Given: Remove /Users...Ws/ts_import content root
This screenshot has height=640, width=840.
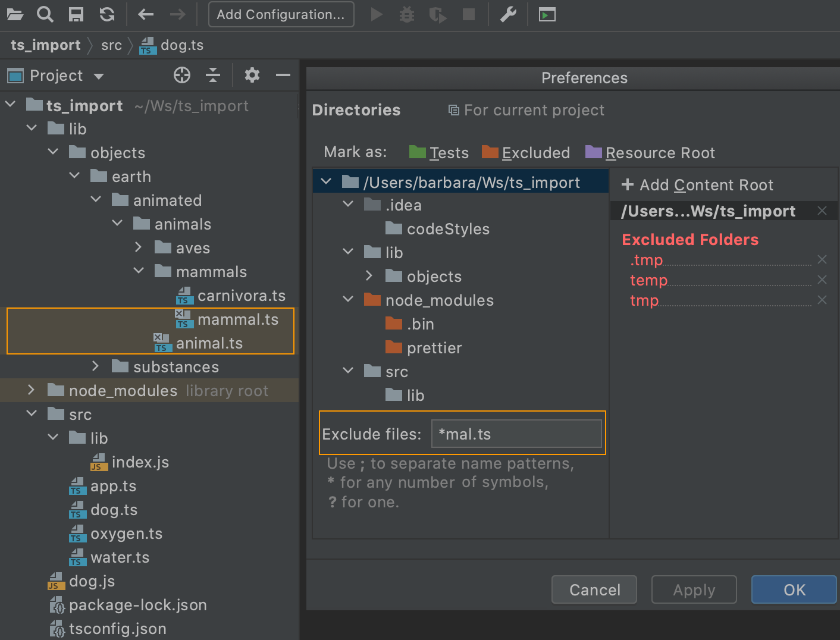Looking at the screenshot, I should (x=822, y=211).
